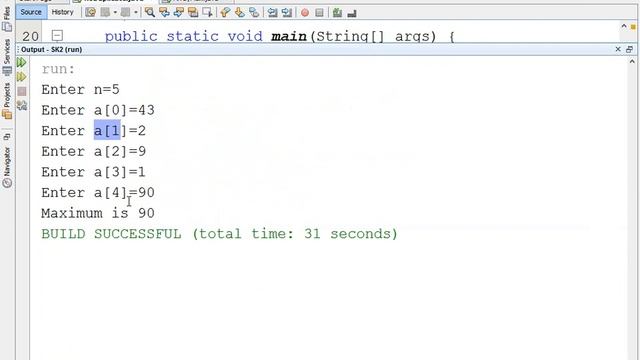The width and height of the screenshot is (640, 360).
Task: Jump to the last edit location
Action: [91, 13]
